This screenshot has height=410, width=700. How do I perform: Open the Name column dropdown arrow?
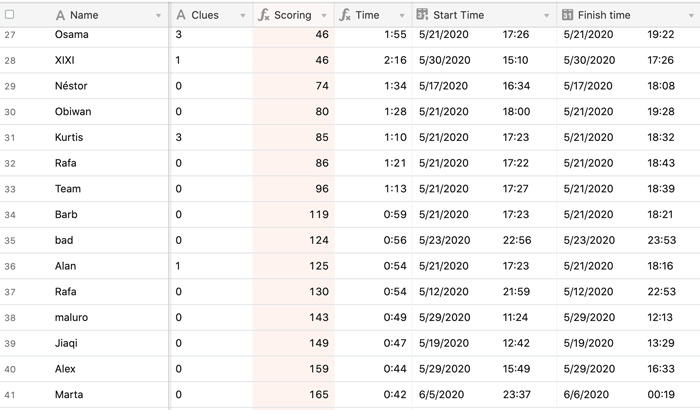[x=158, y=16]
